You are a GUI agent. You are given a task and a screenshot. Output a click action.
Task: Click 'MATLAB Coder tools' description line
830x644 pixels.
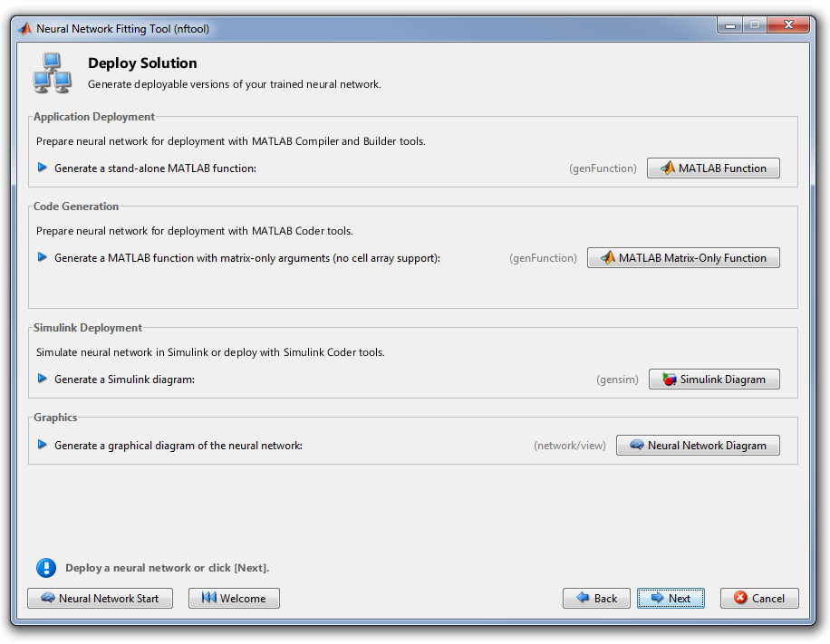tap(194, 231)
